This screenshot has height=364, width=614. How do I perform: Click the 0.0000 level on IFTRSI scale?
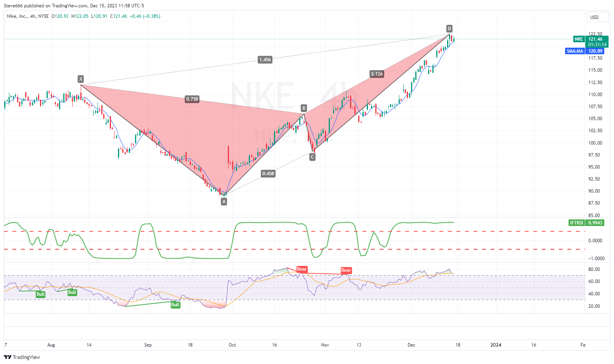595,241
